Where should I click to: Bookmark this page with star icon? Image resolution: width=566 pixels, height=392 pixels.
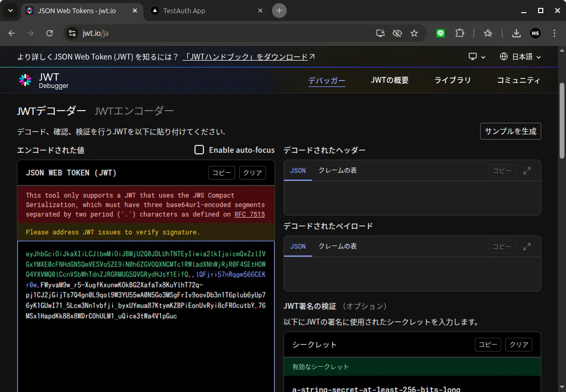pyautogui.click(x=414, y=33)
